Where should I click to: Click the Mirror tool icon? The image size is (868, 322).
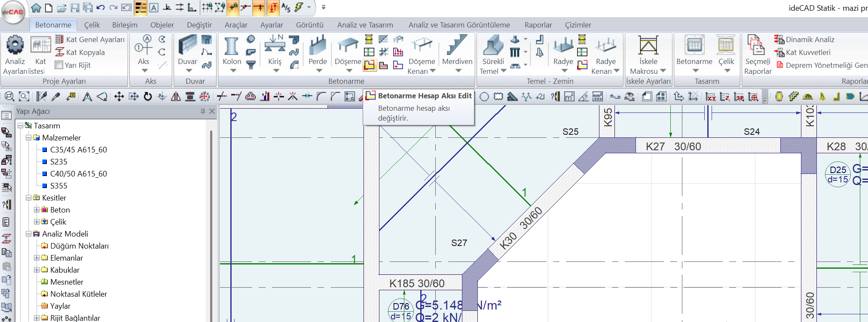point(176,97)
